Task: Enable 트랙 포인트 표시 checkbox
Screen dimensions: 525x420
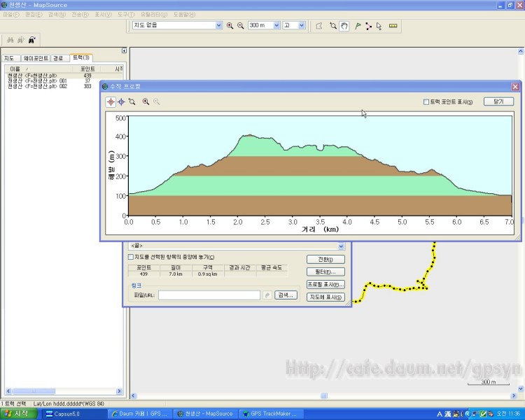Action: [x=426, y=101]
